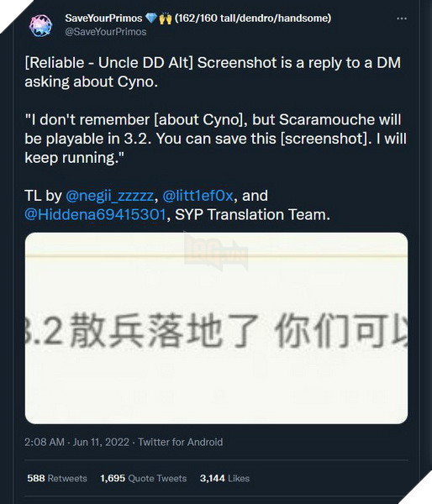The image size is (432, 504).
Task: Visit the @negii_zzzzz mention
Action: pos(110,196)
